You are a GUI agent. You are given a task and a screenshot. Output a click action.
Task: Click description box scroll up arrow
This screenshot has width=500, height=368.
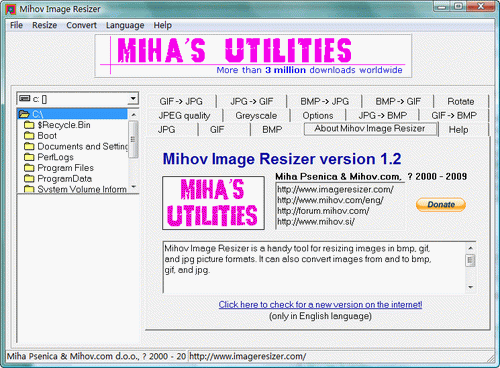(x=470, y=248)
